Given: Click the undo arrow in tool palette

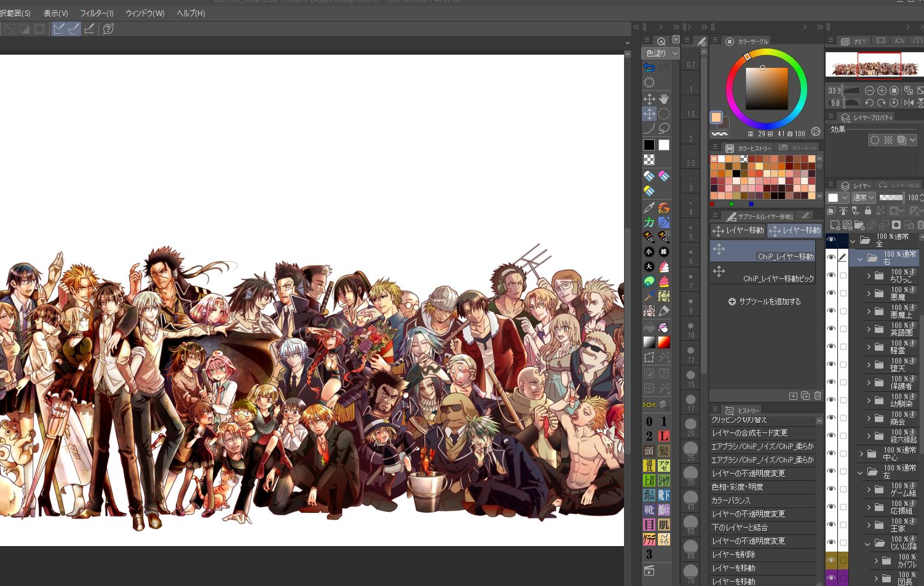Looking at the screenshot, I should 649,68.
